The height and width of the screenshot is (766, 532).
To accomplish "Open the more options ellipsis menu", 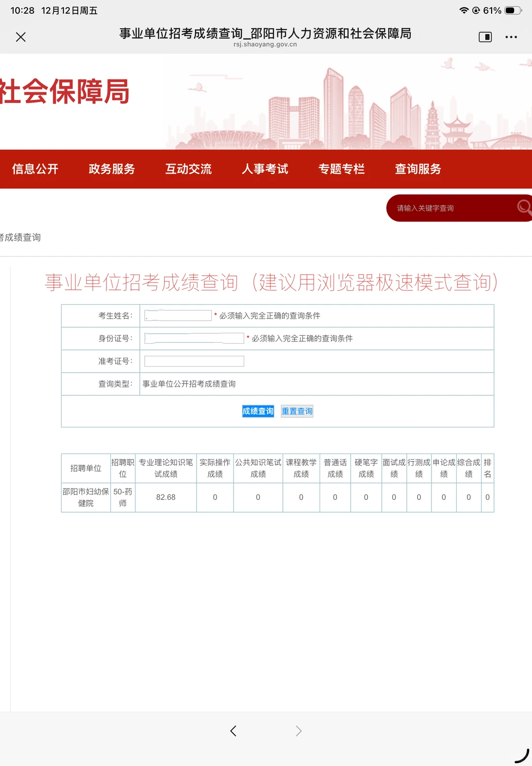I will (x=511, y=37).
